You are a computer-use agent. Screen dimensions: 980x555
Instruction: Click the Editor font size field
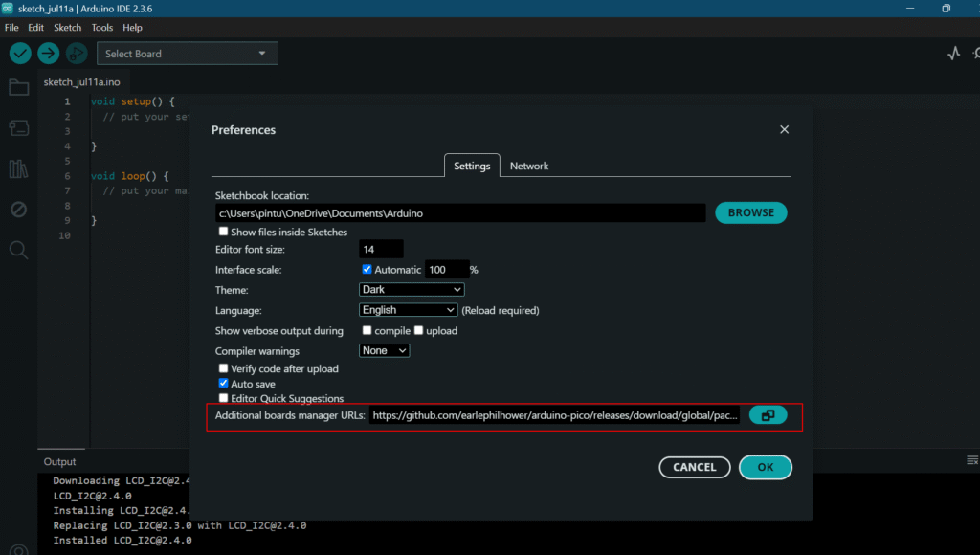point(381,250)
